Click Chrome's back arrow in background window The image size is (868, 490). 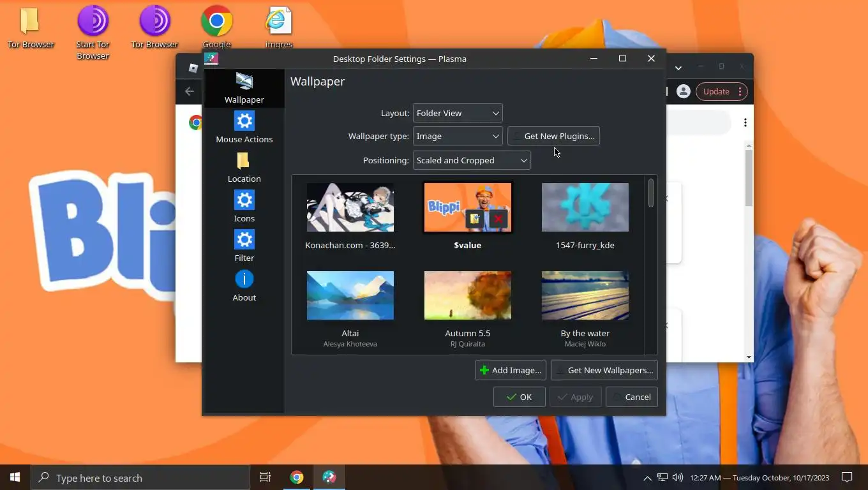pyautogui.click(x=190, y=91)
